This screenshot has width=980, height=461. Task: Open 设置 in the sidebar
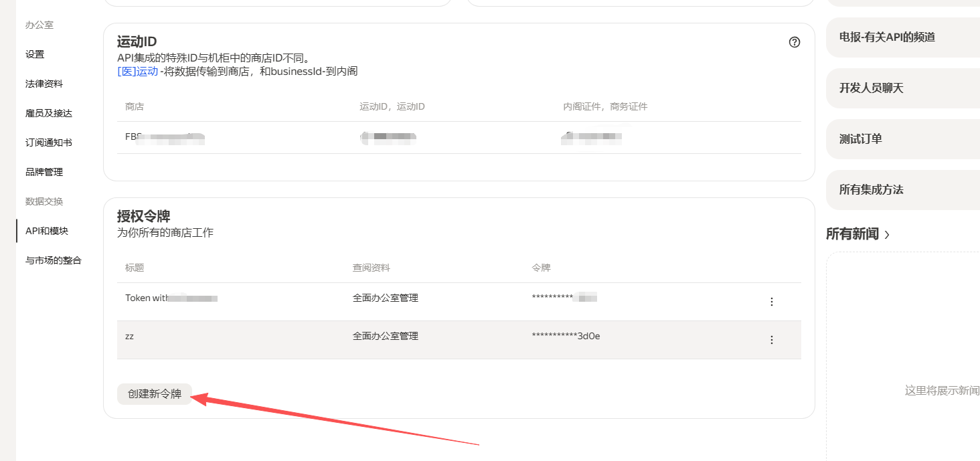(x=35, y=54)
